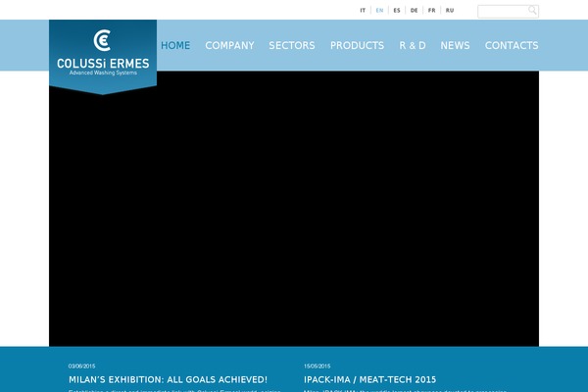The width and height of the screenshot is (588, 392).
Task: Switch language to RU
Action: (x=450, y=11)
